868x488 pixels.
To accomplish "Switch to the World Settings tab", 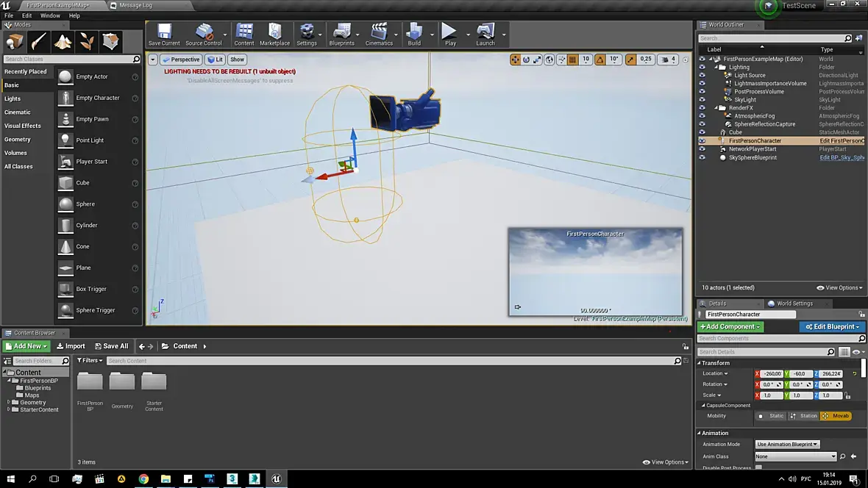I will [794, 304].
